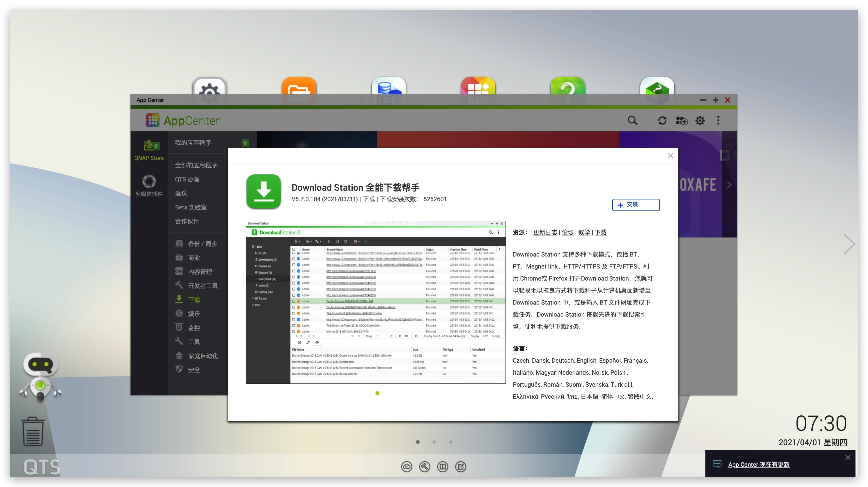Click the manual app install icon
The width and height of the screenshot is (868, 487).
[681, 120]
